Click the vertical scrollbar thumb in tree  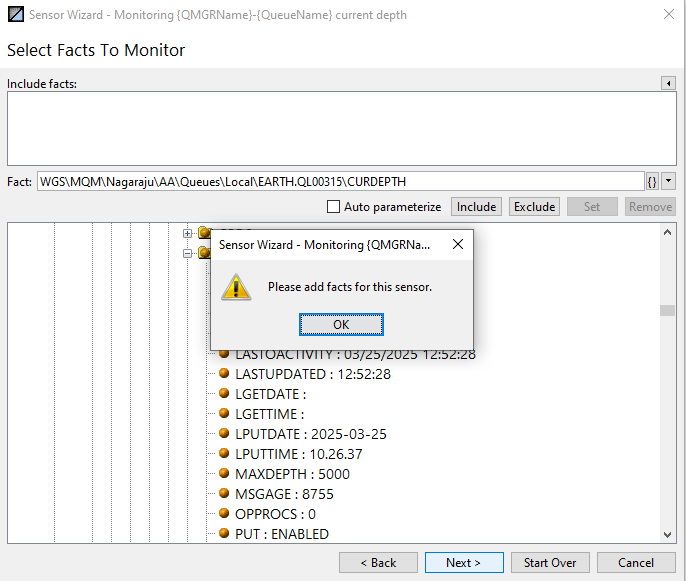pos(667,310)
